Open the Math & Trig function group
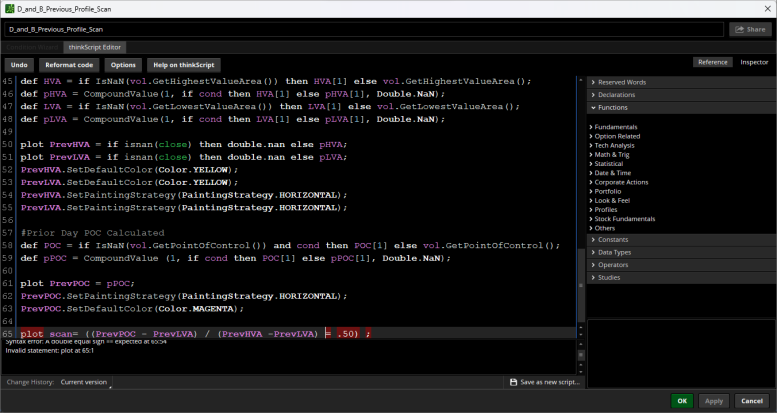The width and height of the screenshot is (777, 413). pos(614,154)
